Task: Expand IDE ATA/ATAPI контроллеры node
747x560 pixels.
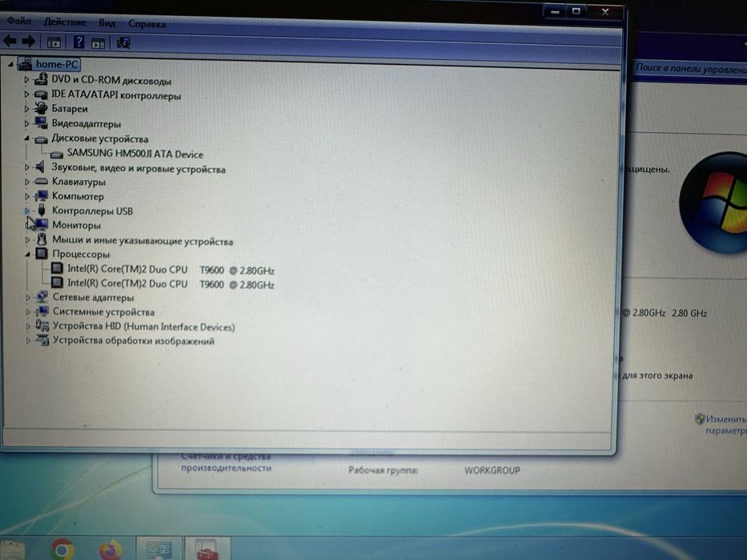Action: pos(26,94)
